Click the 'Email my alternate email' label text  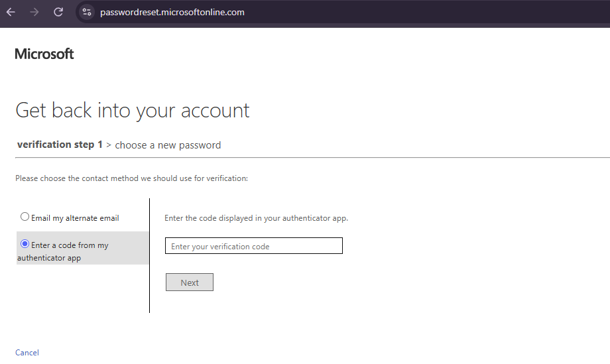point(75,218)
